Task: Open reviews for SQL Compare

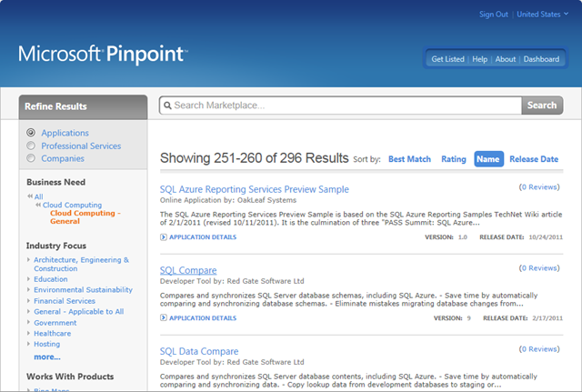Action: 538,268
